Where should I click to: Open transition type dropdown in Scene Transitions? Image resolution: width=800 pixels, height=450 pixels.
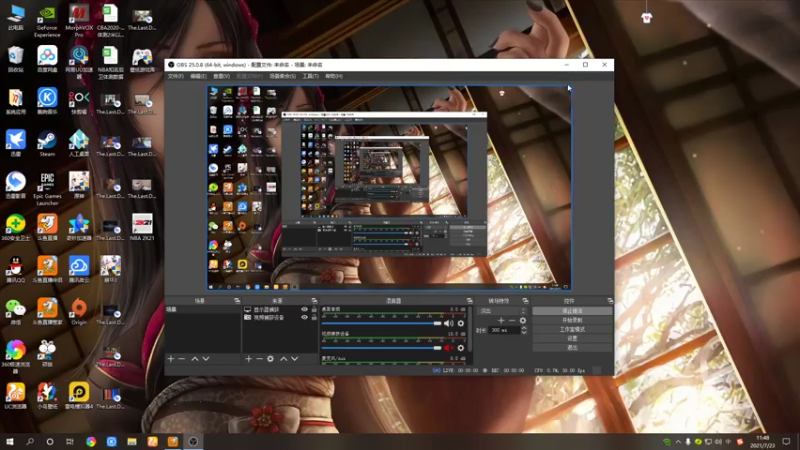point(502,311)
